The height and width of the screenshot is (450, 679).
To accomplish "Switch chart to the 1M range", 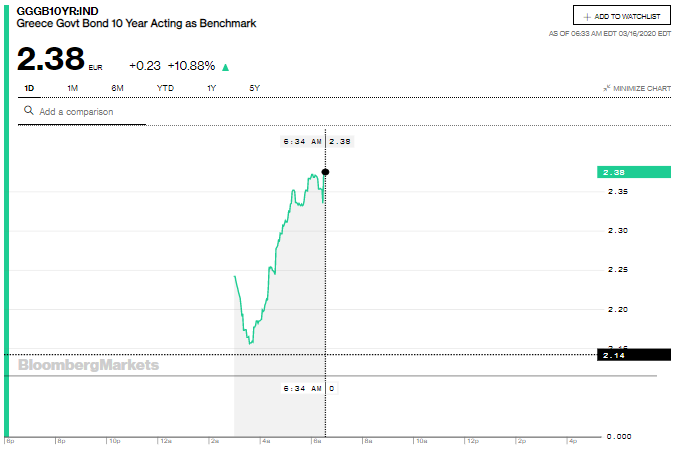I will (73, 88).
